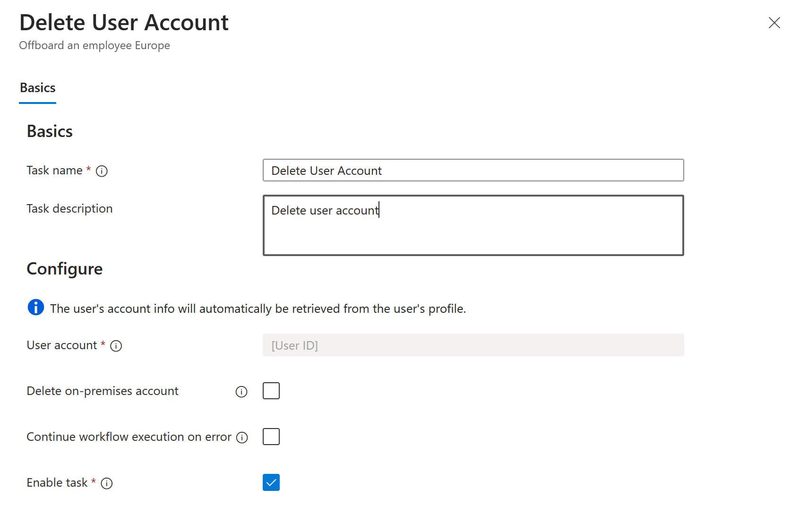The image size is (808, 532).
Task: Focus the Task name input field
Action: 473,170
